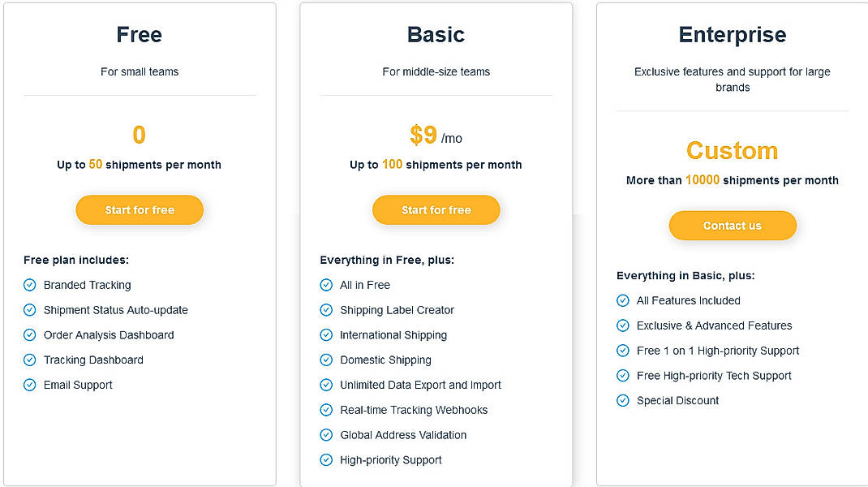
Task: Click the checkmark icon beside Branded Tracking
Action: click(29, 285)
